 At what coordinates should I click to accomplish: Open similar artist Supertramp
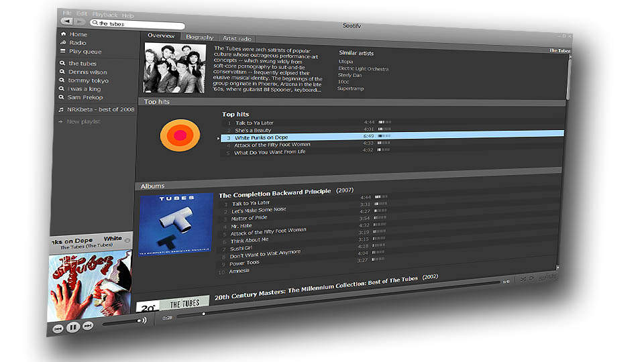350,88
